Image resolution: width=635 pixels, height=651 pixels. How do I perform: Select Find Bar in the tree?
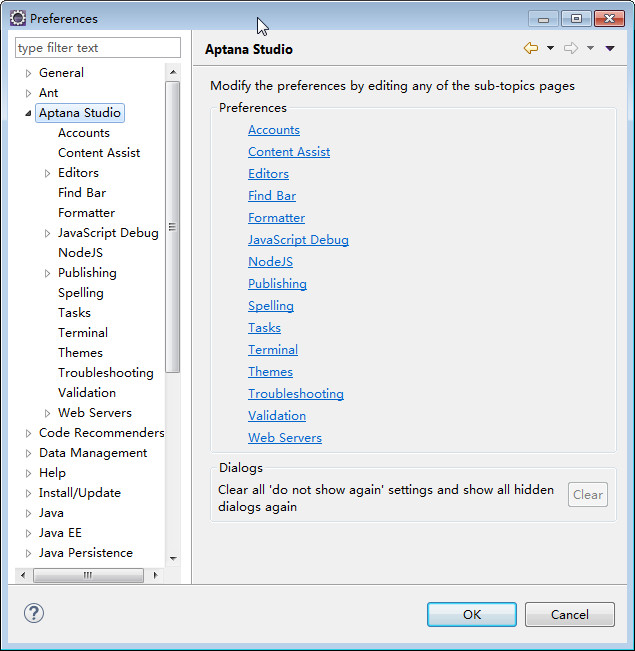point(82,193)
